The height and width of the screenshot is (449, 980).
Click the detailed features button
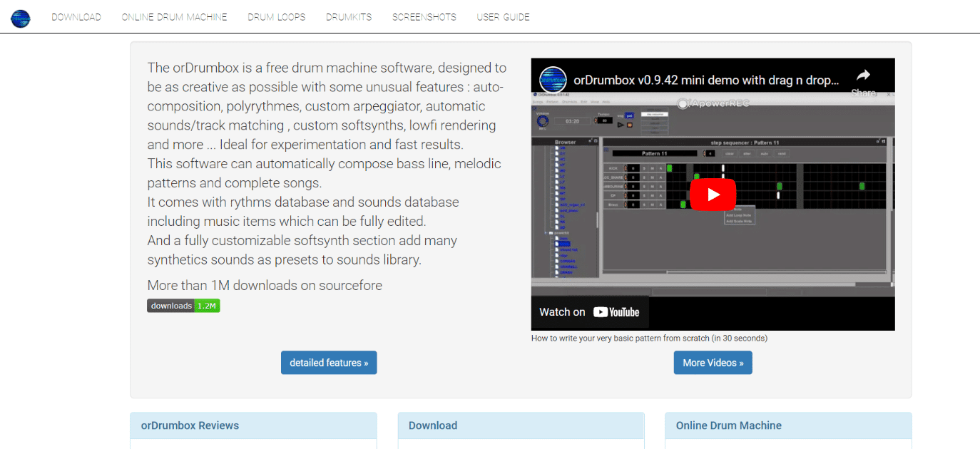[x=329, y=363]
